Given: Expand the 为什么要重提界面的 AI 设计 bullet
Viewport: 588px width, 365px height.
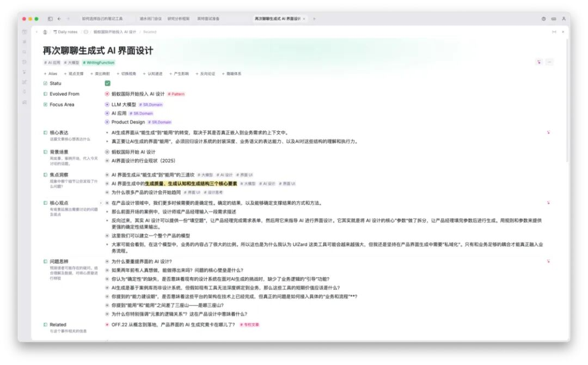Looking at the screenshot, I should pos(107,261).
